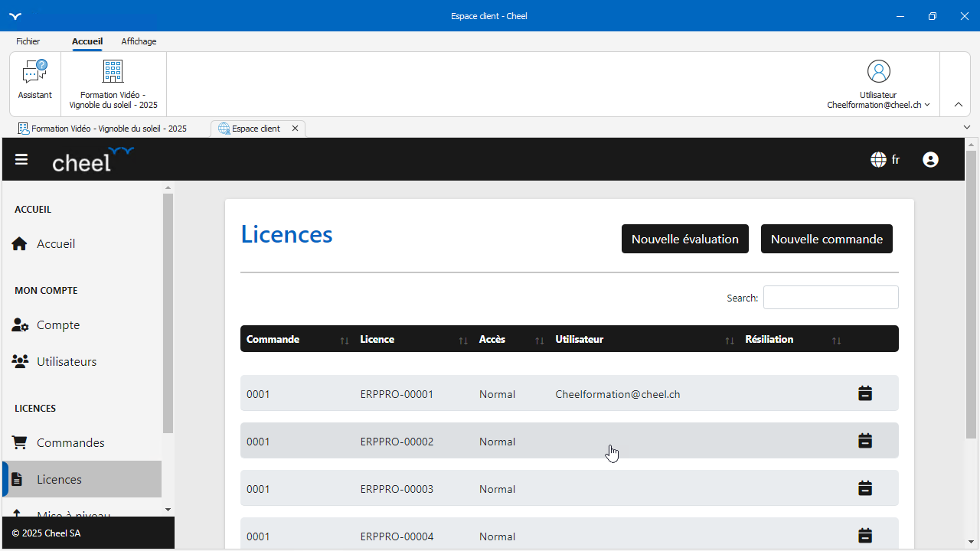Click calendar icon for ERPPRO-00001
The height and width of the screenshot is (551, 980).
[865, 393]
